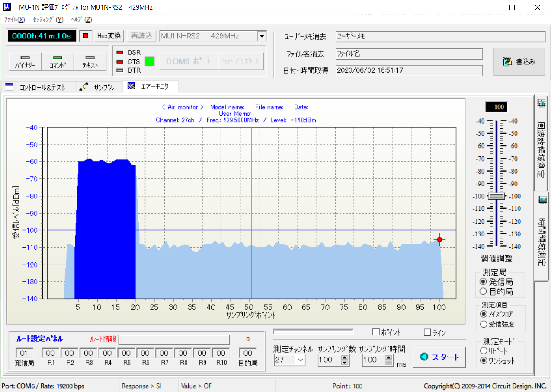Open frequency domain measurement side tab
The height and width of the screenshot is (392, 551).
(541, 143)
